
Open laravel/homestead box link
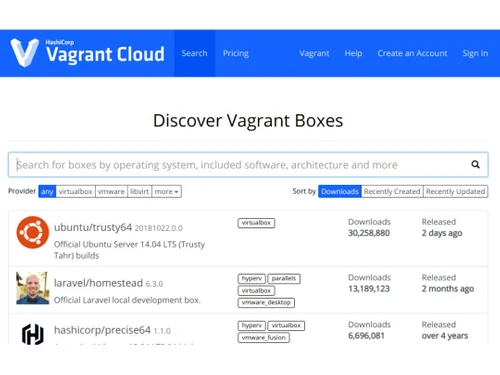tap(98, 283)
